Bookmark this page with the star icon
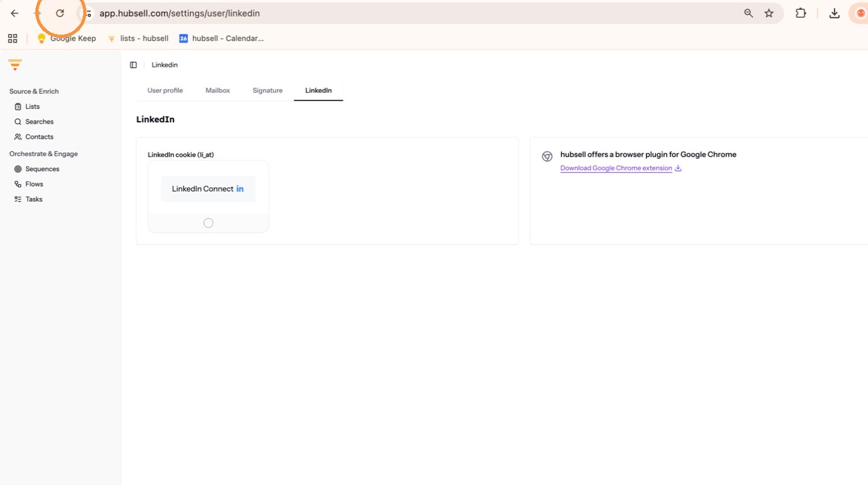This screenshot has height=485, width=868. pyautogui.click(x=769, y=13)
